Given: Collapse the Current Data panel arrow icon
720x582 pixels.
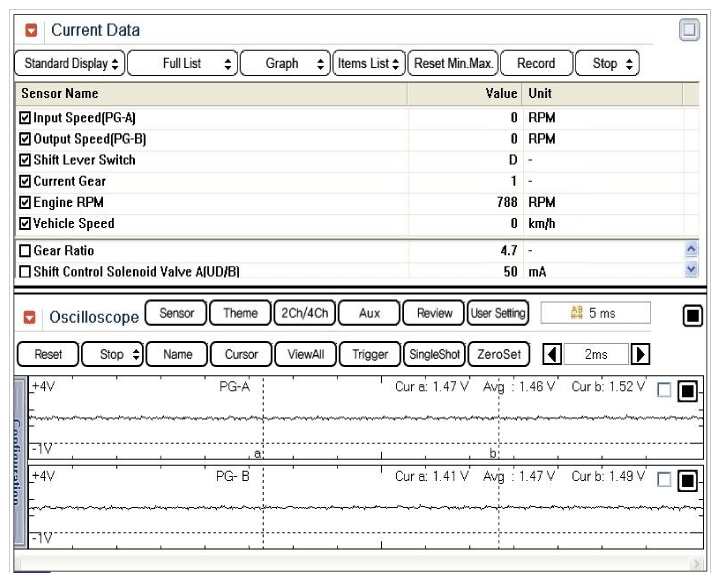Looking at the screenshot, I should click(31, 30).
